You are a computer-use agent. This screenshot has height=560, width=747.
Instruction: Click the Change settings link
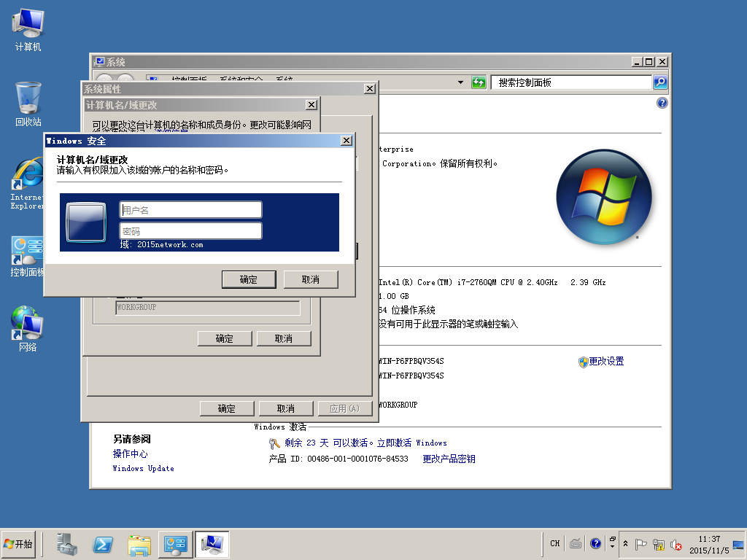tap(606, 362)
